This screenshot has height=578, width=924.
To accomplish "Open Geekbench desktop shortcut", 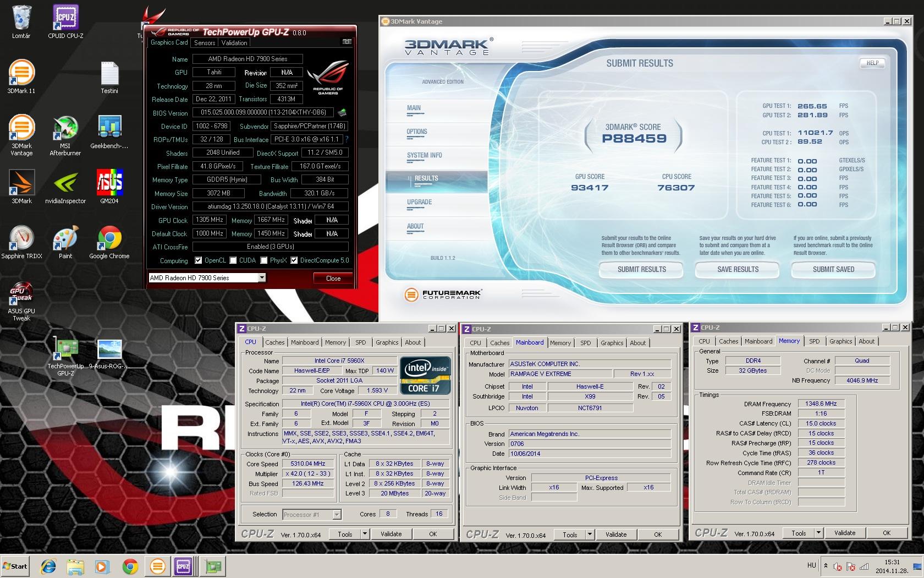I will pyautogui.click(x=109, y=132).
